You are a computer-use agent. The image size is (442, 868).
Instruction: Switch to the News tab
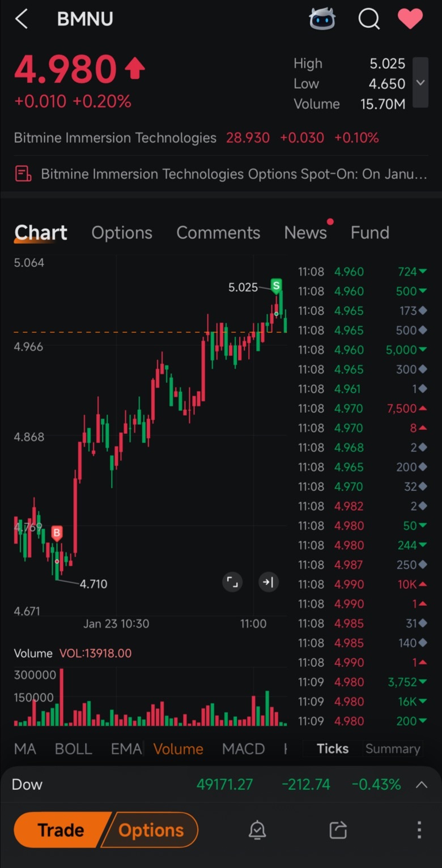305,233
